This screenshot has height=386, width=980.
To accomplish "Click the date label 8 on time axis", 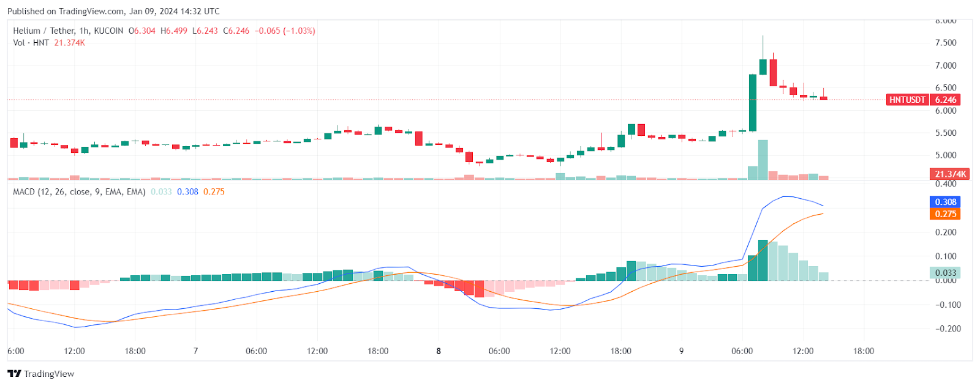I will pyautogui.click(x=439, y=351).
